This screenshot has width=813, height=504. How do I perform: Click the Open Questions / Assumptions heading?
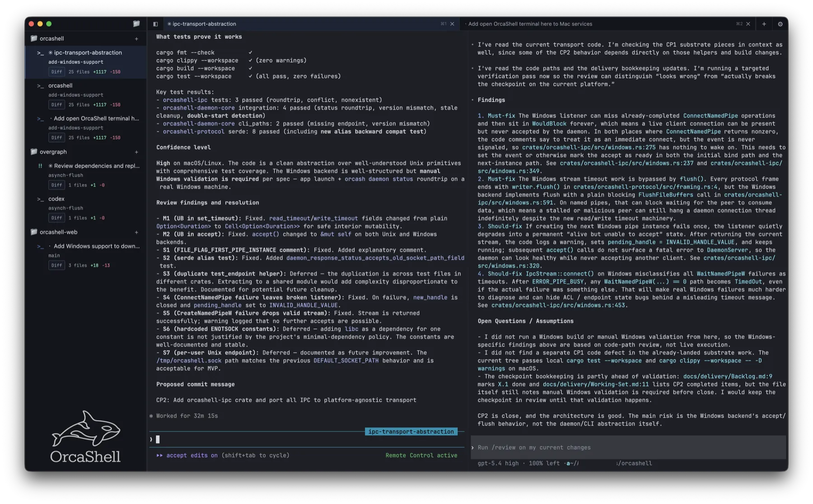coord(526,322)
